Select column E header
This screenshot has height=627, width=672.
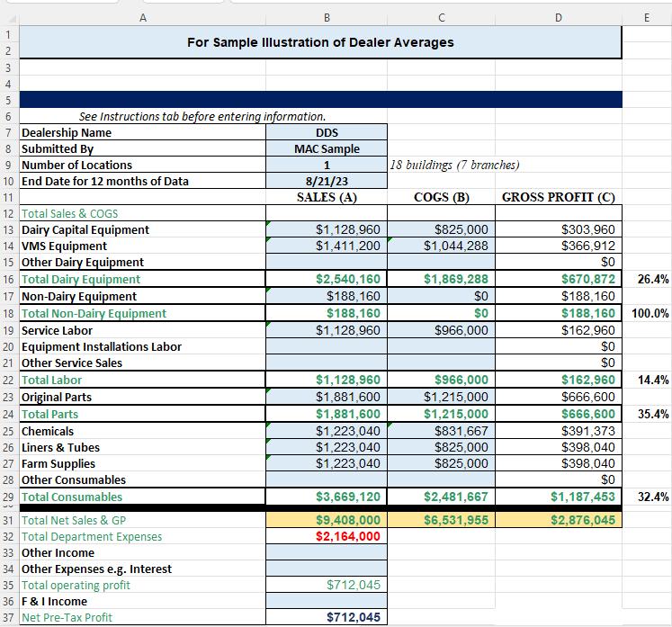point(647,18)
